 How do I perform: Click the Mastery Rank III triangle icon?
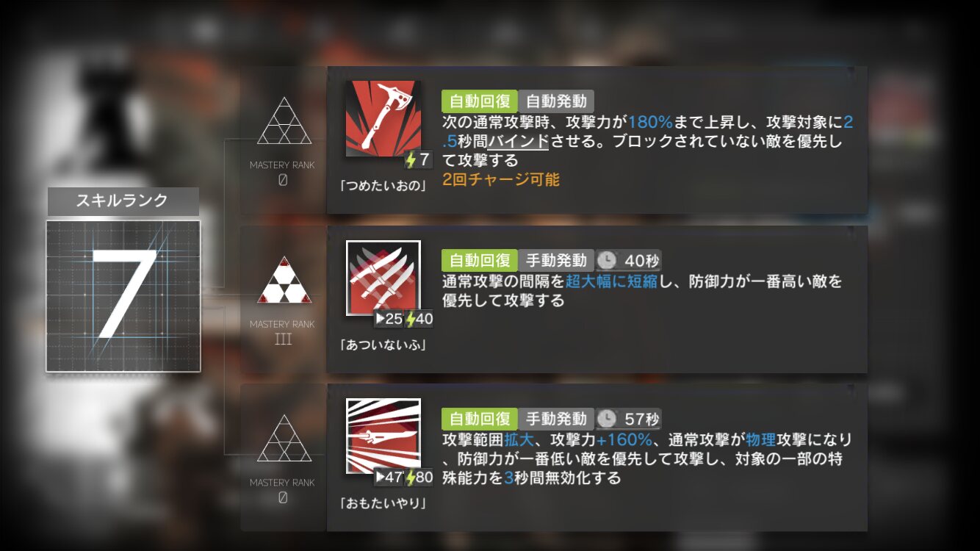pos(284,280)
